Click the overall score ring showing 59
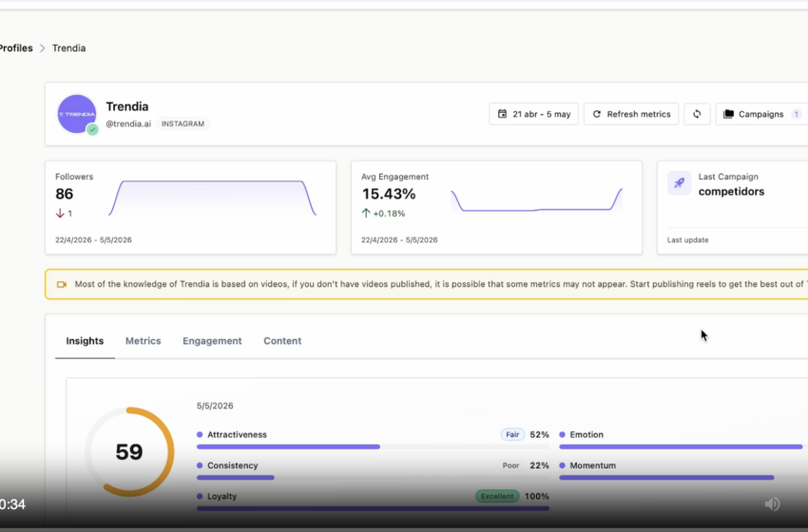This screenshot has width=808, height=532. 129,451
